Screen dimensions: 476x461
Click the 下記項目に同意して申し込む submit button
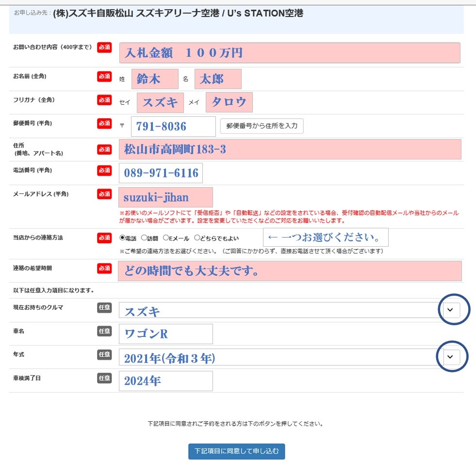click(x=236, y=451)
